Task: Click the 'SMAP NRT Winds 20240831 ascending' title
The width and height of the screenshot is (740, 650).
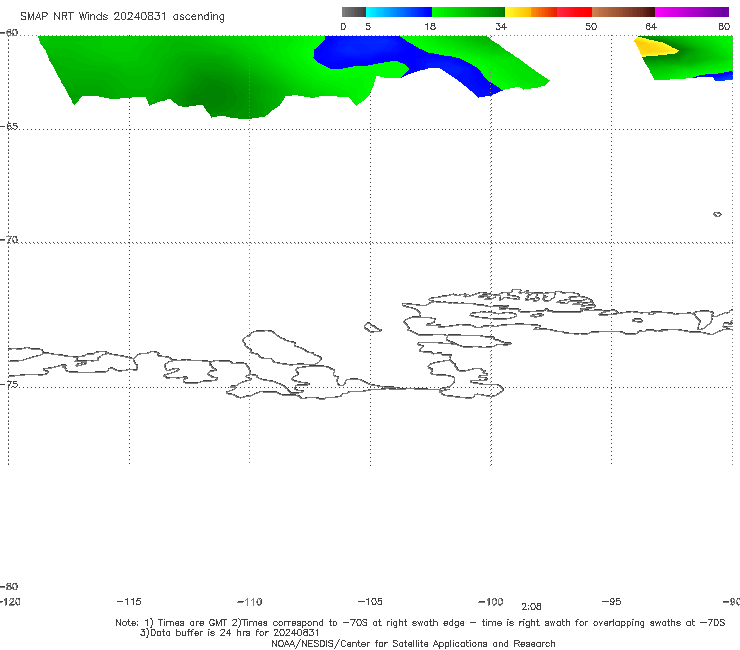Action: [122, 16]
